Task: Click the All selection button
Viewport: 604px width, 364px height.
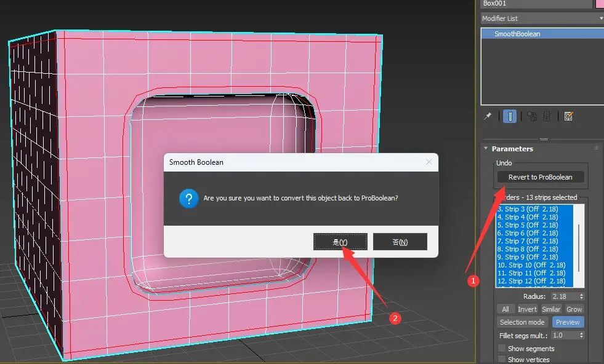Action: tap(505, 309)
